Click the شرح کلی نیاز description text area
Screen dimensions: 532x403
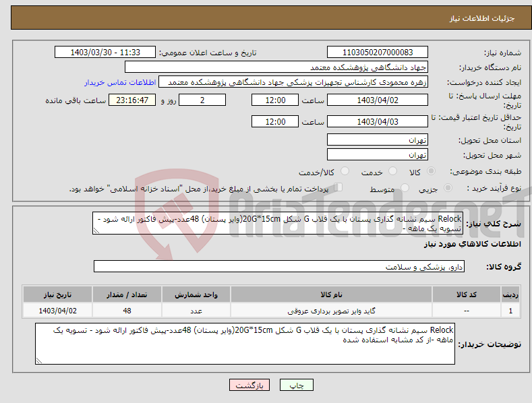278,223
